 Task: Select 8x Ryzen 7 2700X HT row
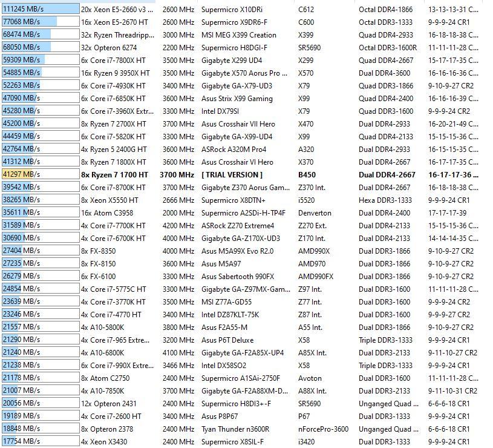[240, 124]
